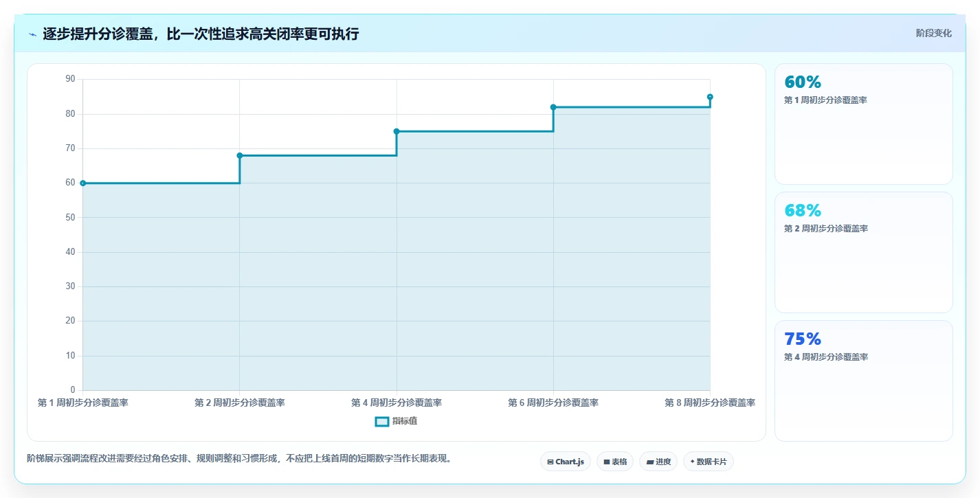Click the x-axis label 第 8 周初步分诊覆盖率
980x498 pixels.
(710, 403)
